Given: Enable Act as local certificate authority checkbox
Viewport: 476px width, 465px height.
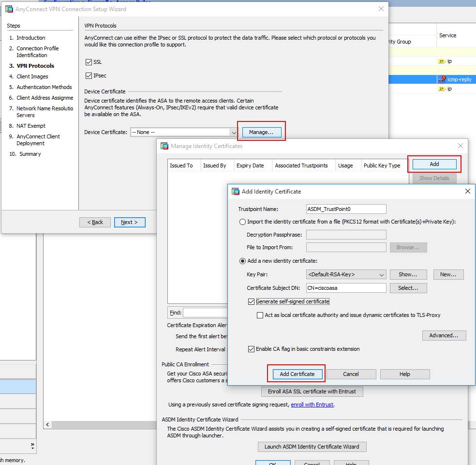Looking at the screenshot, I should coord(260,315).
